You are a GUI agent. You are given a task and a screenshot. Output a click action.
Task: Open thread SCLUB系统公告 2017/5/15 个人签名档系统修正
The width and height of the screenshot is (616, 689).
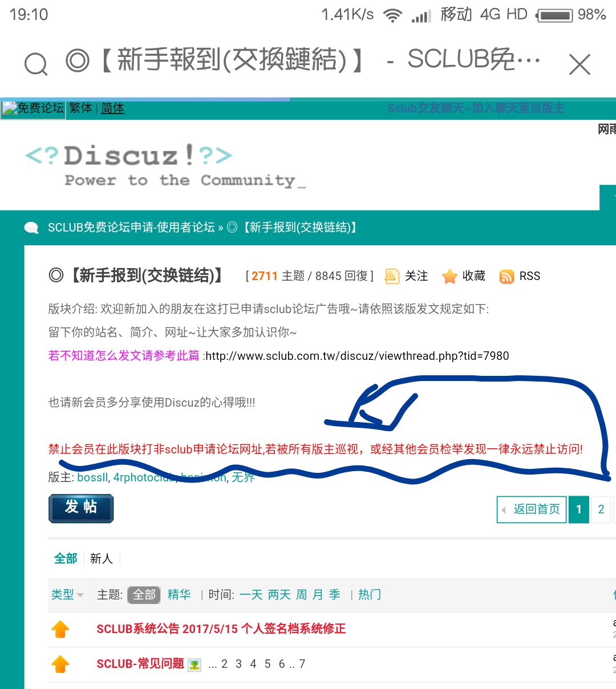[x=221, y=629]
